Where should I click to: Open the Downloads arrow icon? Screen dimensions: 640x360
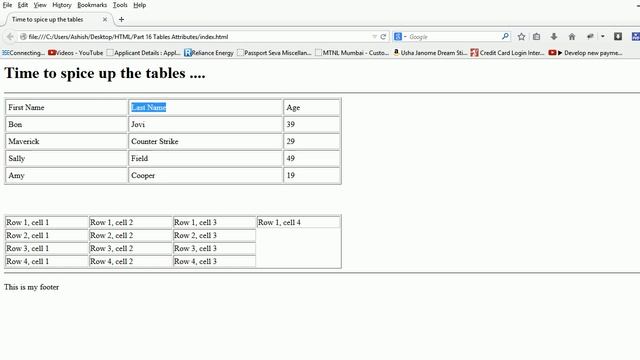pos(554,37)
